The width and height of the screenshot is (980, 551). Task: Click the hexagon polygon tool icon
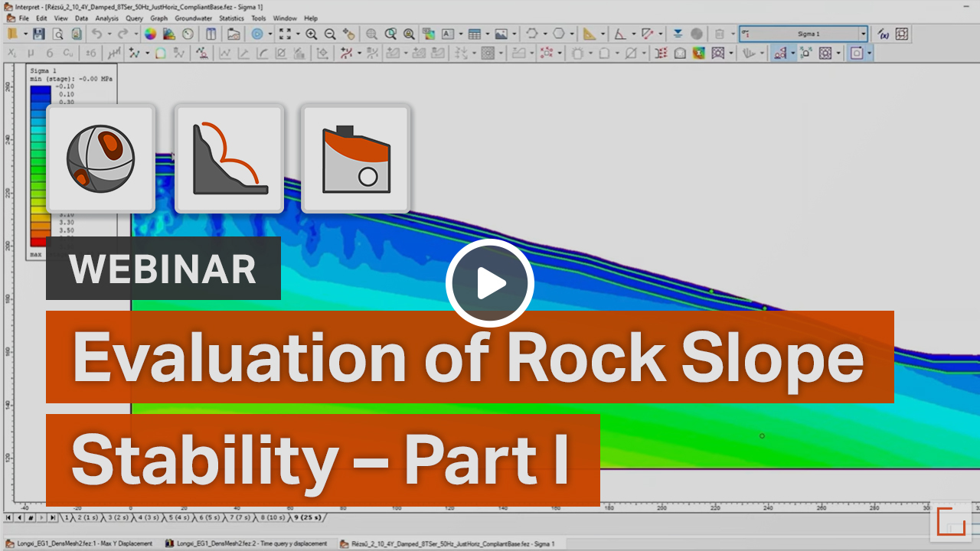click(559, 34)
